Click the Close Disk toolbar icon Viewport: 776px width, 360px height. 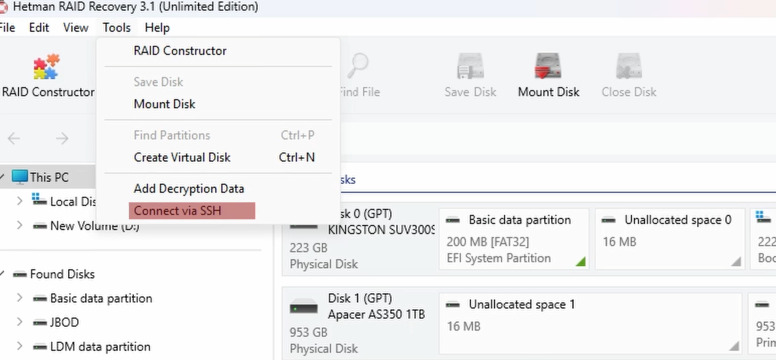(629, 66)
